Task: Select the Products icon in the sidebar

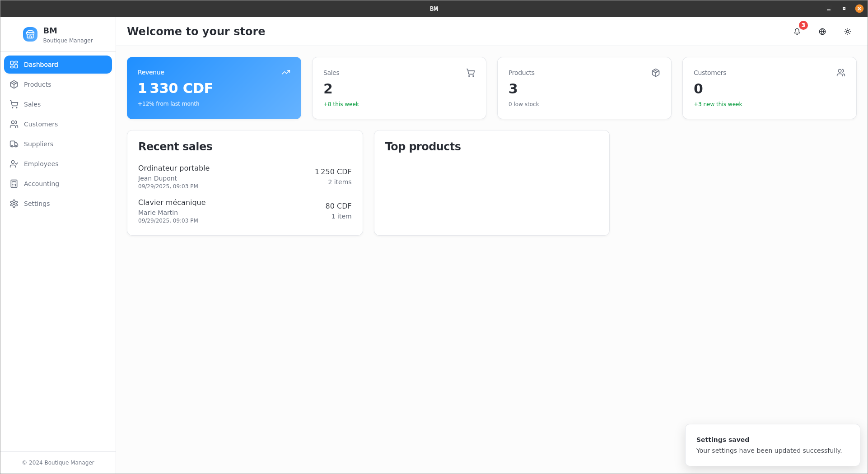Action: coord(14,84)
